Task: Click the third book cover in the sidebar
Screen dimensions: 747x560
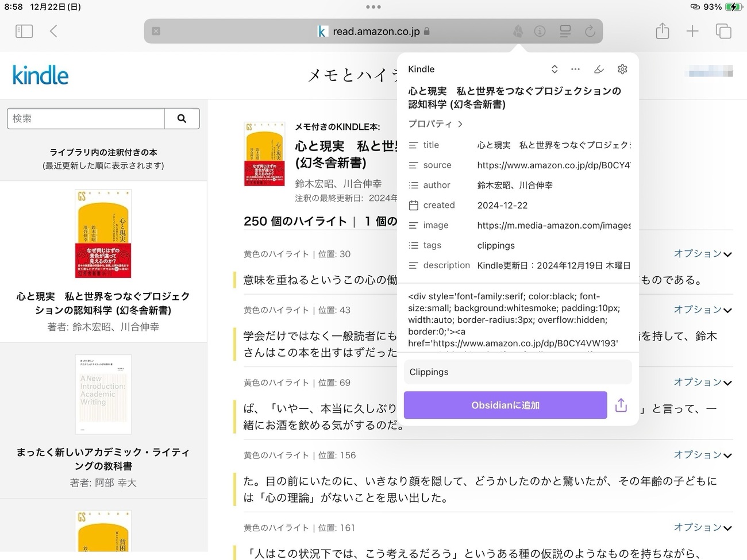Action: click(x=103, y=531)
